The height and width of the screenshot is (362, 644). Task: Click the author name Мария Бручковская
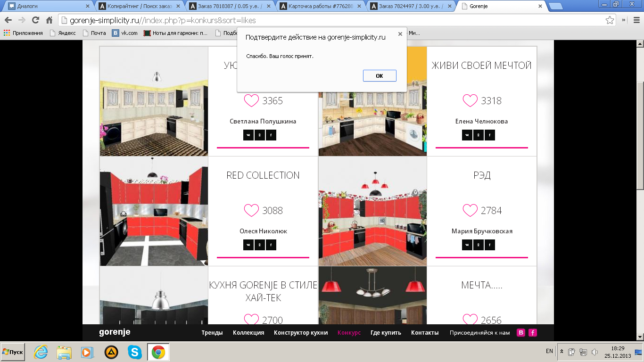click(x=482, y=231)
